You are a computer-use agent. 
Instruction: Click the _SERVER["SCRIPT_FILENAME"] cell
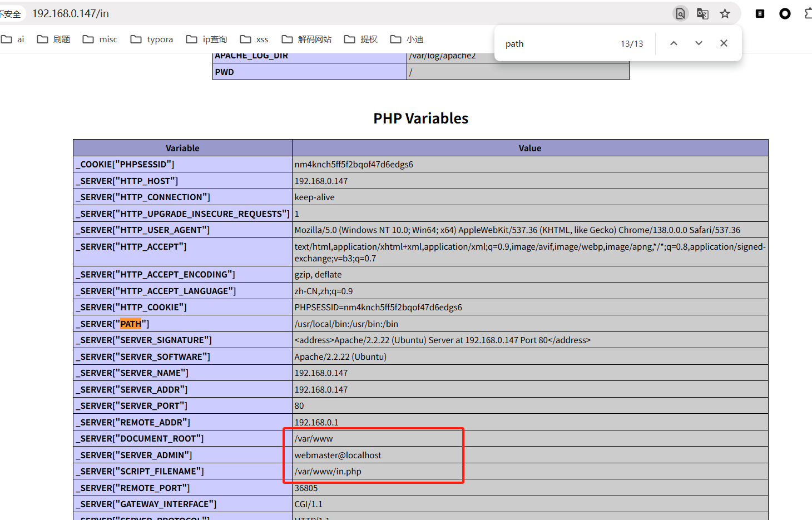(182, 472)
